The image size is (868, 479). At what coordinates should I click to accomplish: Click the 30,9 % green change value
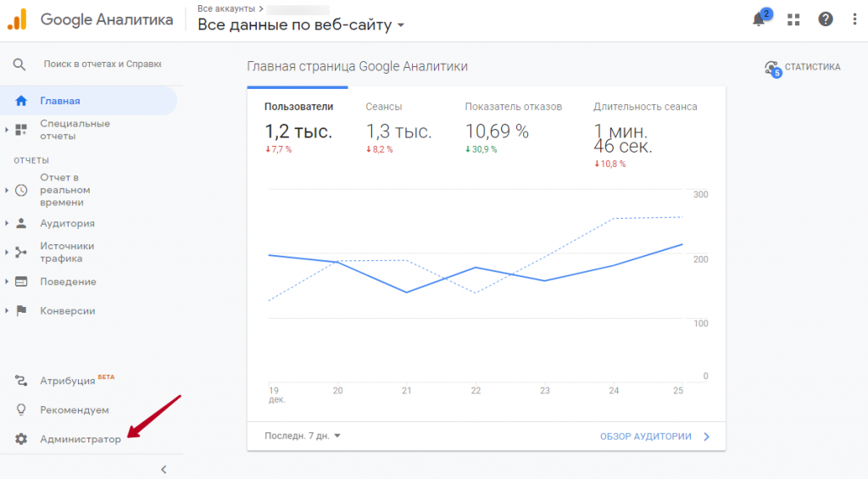pos(481,149)
